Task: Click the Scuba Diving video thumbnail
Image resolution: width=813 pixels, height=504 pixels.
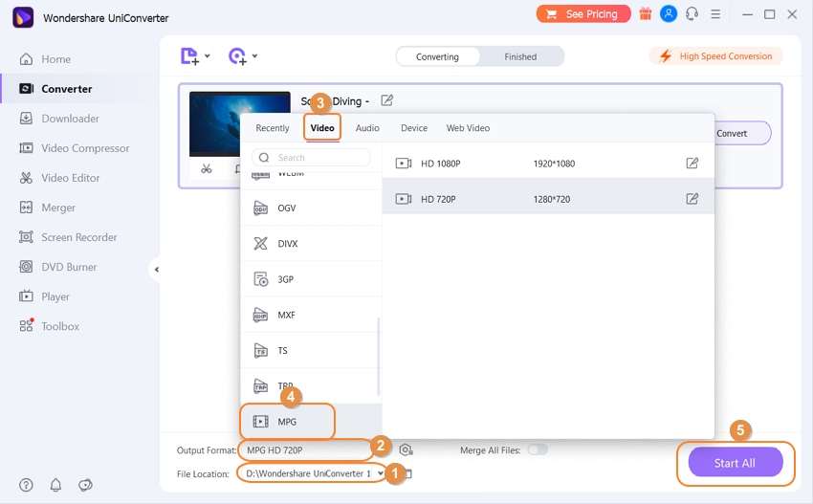Action: point(239,124)
